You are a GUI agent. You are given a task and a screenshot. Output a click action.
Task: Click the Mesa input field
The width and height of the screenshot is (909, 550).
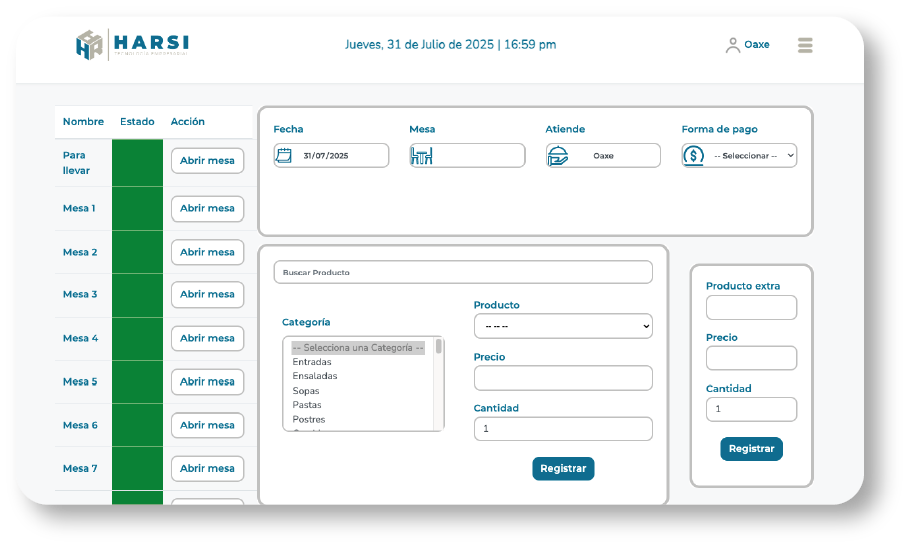click(x=467, y=155)
